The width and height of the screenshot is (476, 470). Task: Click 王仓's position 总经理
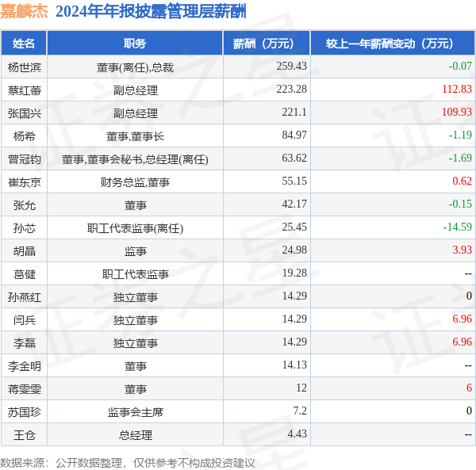click(x=136, y=435)
